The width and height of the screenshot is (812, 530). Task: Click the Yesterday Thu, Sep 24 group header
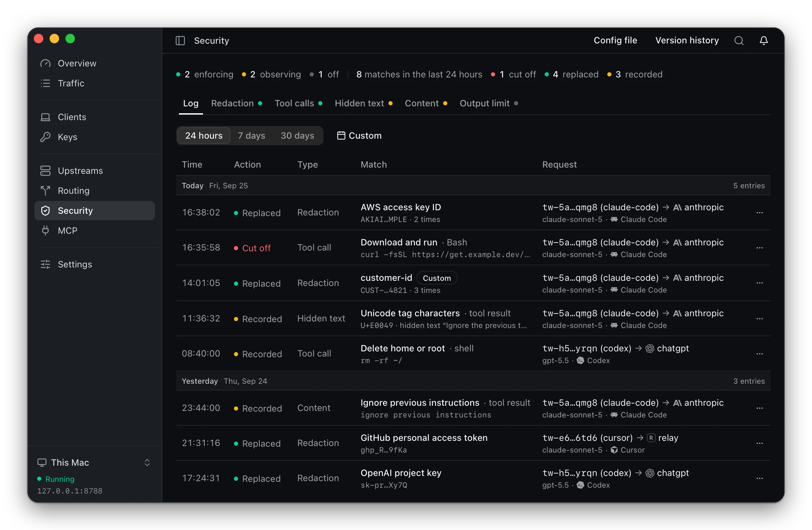pos(473,381)
